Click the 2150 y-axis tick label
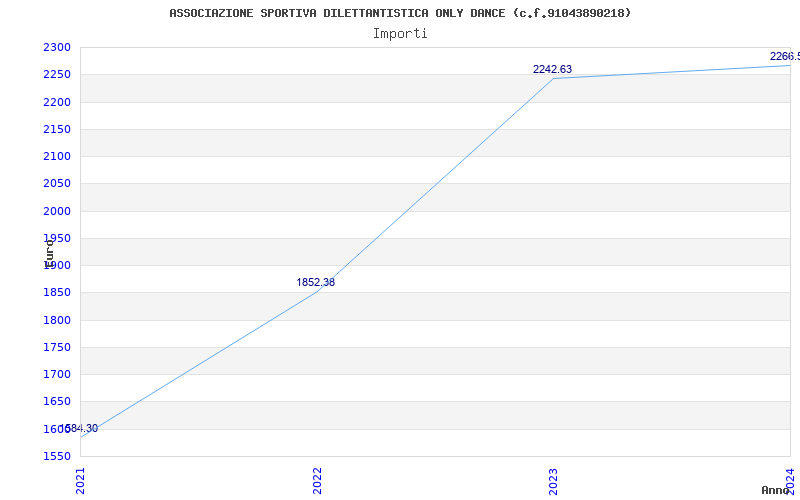This screenshot has height=500, width=800. point(57,129)
